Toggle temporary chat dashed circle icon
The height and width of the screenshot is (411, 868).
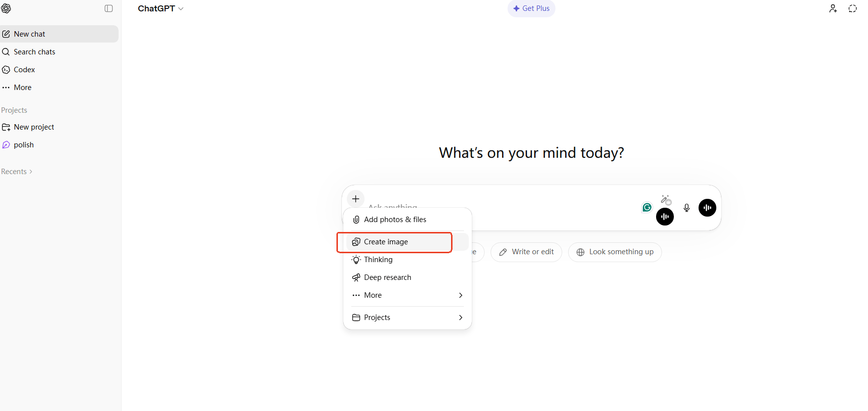852,8
